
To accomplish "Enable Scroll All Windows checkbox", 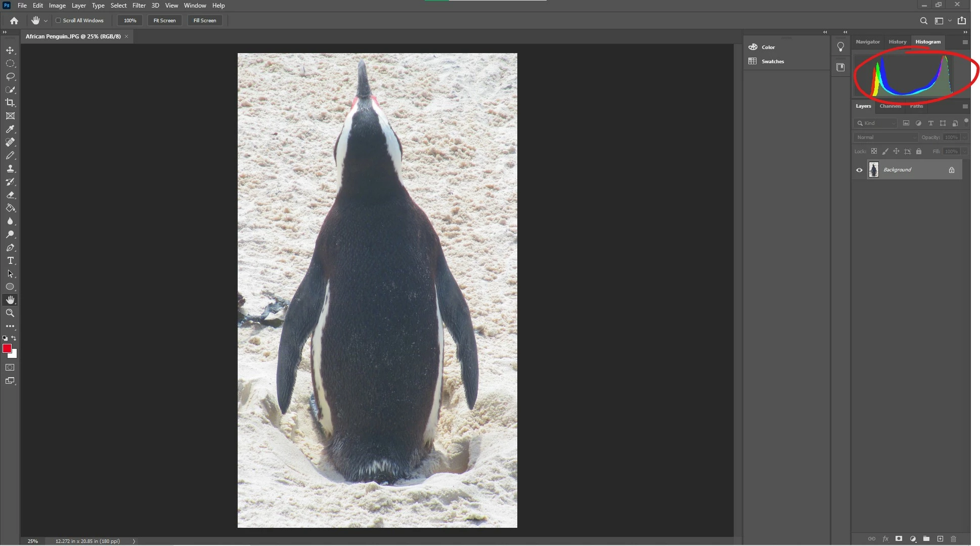I will [x=58, y=21].
